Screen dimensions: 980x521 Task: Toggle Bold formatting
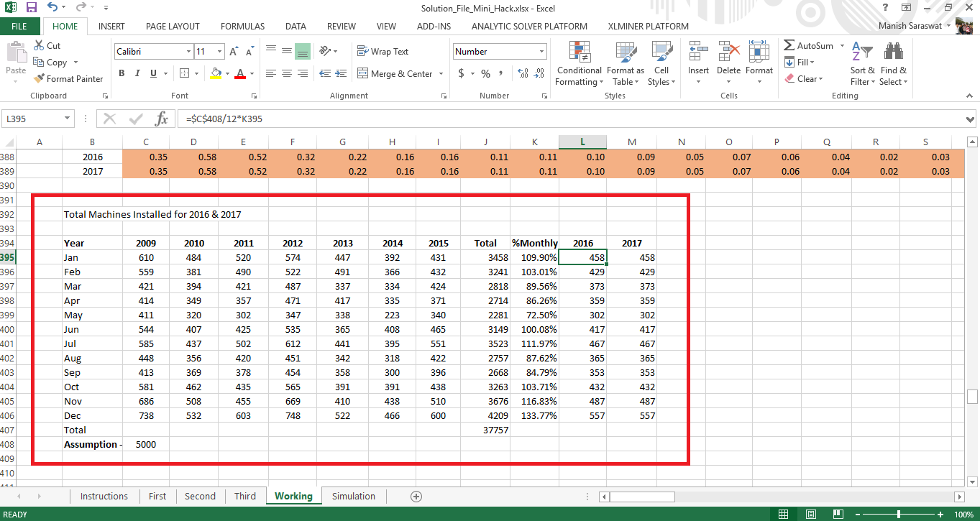tap(122, 73)
